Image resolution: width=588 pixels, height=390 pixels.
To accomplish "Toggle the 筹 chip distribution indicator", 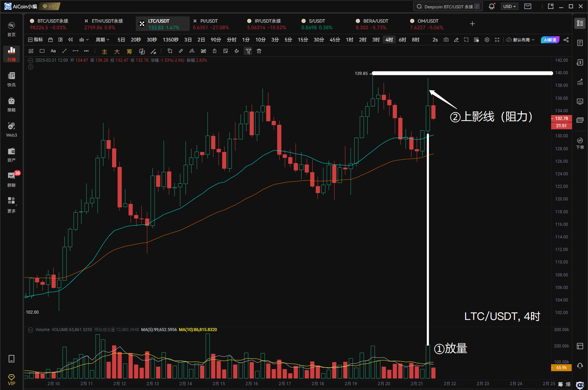I will tap(130, 52).
